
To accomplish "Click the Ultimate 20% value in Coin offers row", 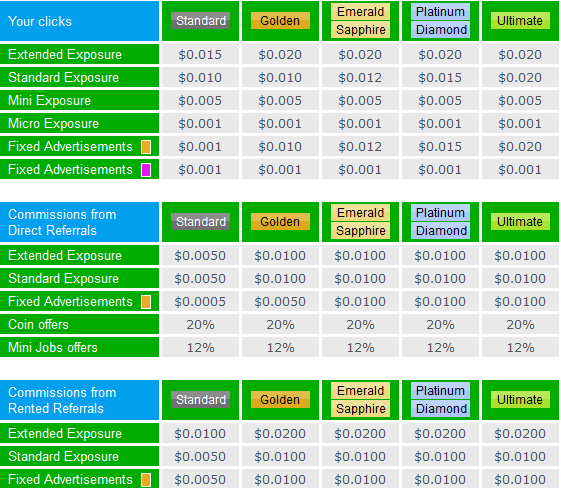I will (x=520, y=324).
